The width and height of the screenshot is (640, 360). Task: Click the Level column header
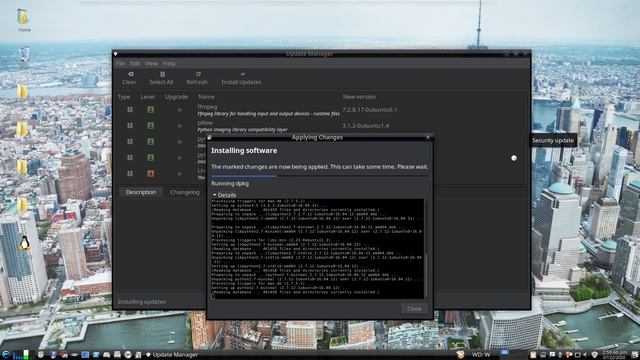coord(147,97)
